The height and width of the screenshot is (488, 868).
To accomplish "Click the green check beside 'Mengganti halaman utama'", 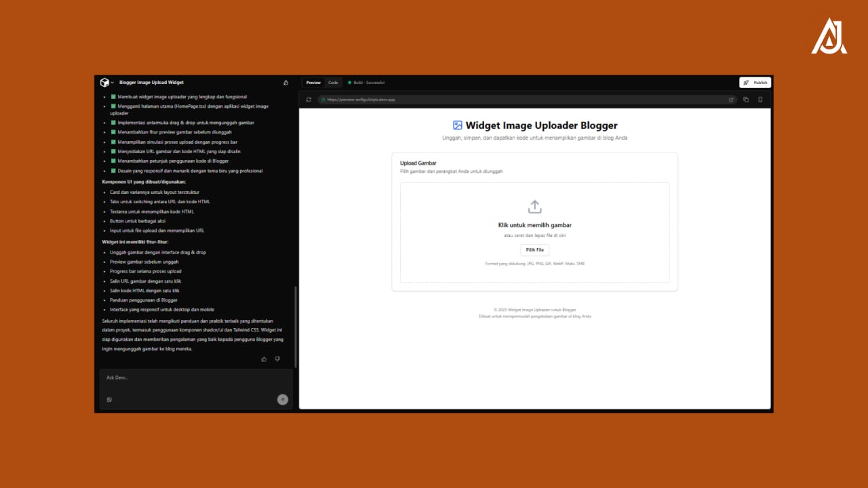I will [x=113, y=106].
